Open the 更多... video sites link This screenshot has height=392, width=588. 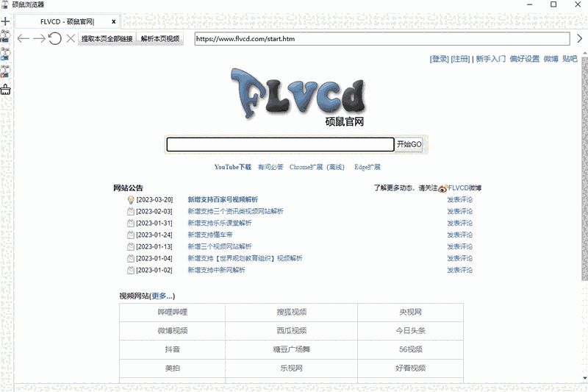[x=162, y=296]
